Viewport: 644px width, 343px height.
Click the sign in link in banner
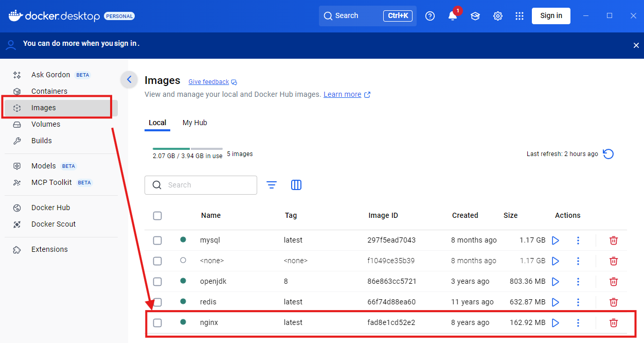point(126,44)
